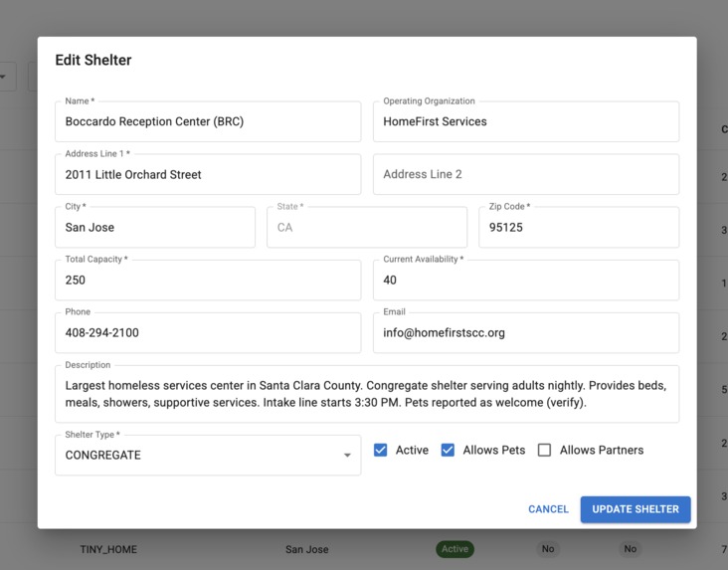This screenshot has height=570, width=728.
Task: Check the Allows Partners checkbox
Action: [544, 451]
